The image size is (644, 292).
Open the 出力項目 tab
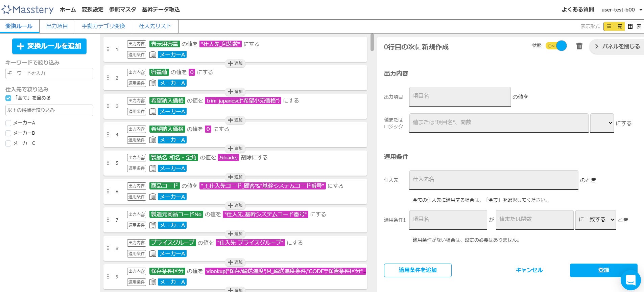tap(57, 26)
